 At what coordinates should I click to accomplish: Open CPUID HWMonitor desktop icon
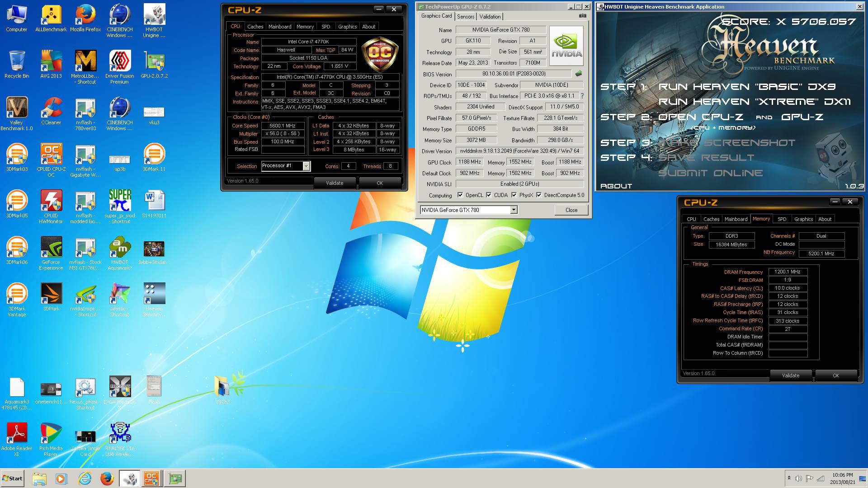pyautogui.click(x=51, y=207)
